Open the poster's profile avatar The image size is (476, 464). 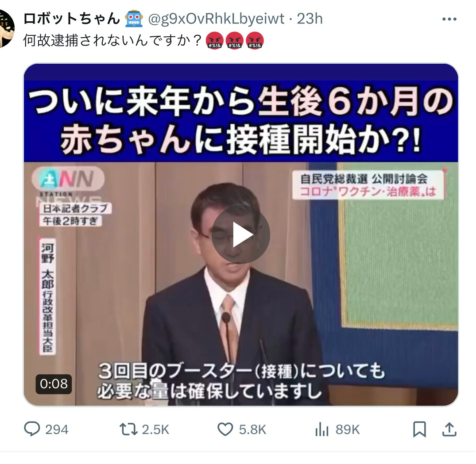pyautogui.click(x=5, y=29)
